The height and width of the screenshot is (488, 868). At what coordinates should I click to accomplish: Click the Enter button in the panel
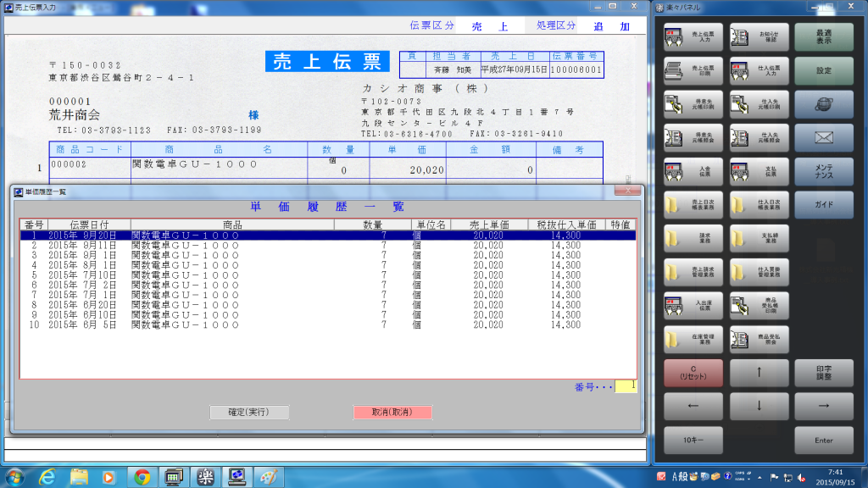click(824, 441)
